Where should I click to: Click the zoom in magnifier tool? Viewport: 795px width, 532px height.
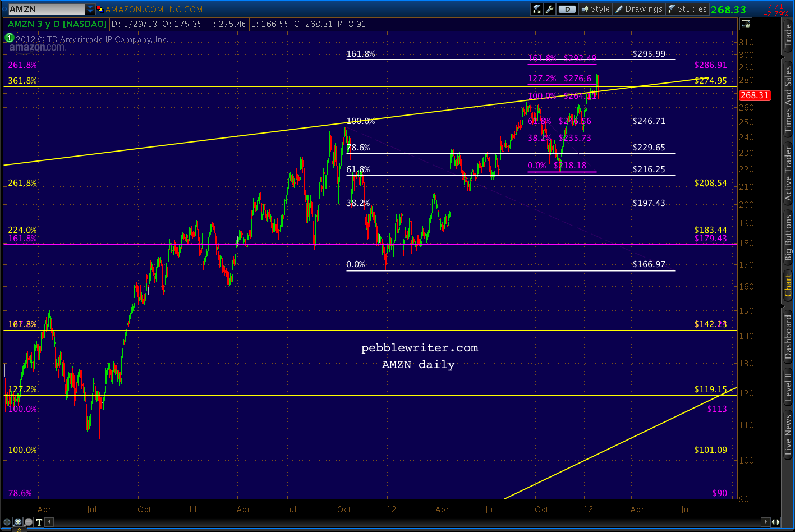click(19, 522)
